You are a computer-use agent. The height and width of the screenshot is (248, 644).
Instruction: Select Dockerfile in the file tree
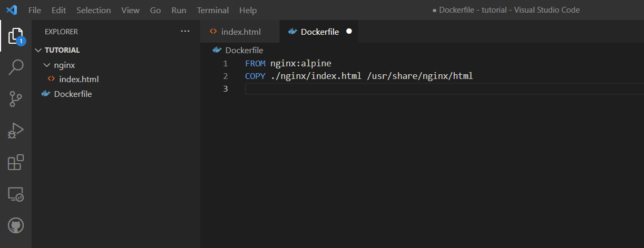pyautogui.click(x=73, y=94)
